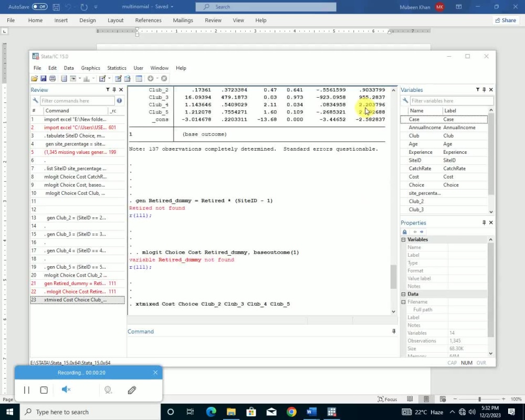Viewport: 525px width, 420px height.
Task: Select Review command 23 xtmixed Cost Choice
Action: click(77, 300)
